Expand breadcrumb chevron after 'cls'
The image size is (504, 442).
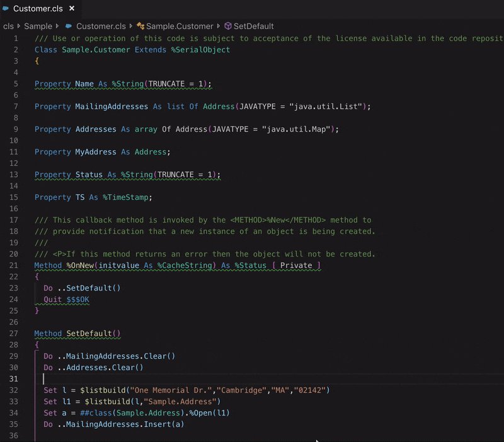19,26
